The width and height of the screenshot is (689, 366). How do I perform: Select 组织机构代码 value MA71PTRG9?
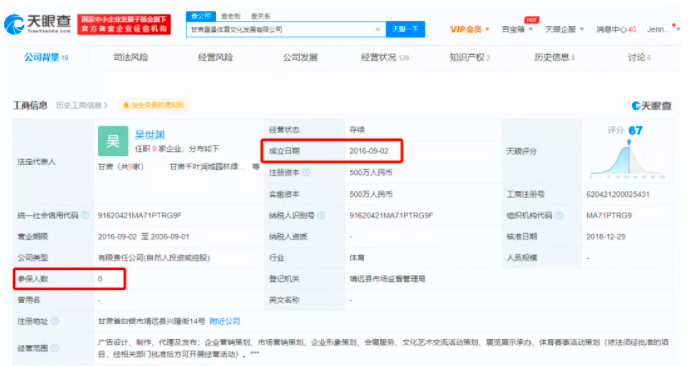[x=609, y=215]
